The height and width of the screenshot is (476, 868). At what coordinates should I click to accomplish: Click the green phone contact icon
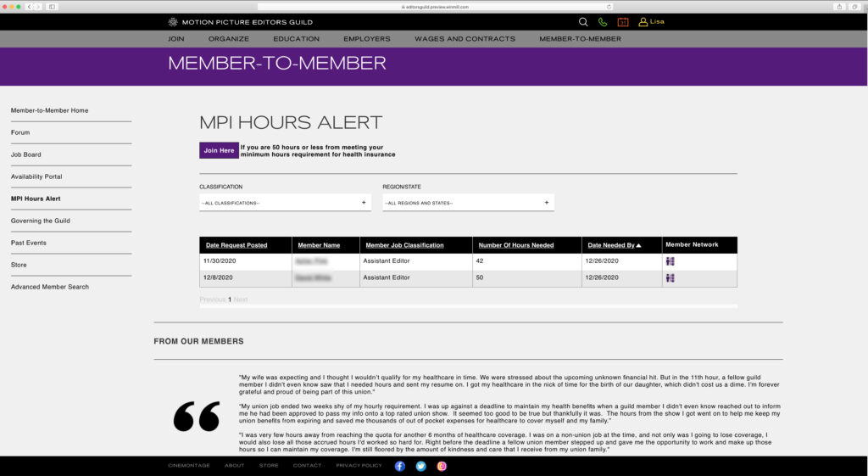click(x=603, y=22)
